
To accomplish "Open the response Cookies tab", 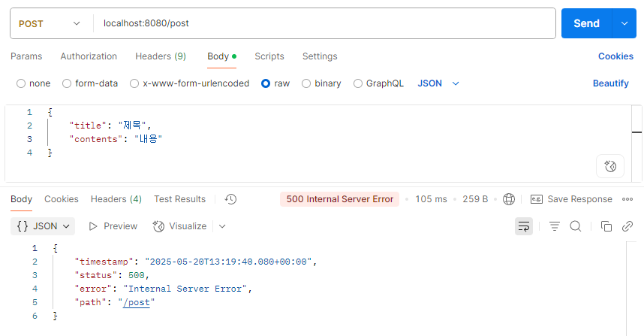I will click(62, 199).
